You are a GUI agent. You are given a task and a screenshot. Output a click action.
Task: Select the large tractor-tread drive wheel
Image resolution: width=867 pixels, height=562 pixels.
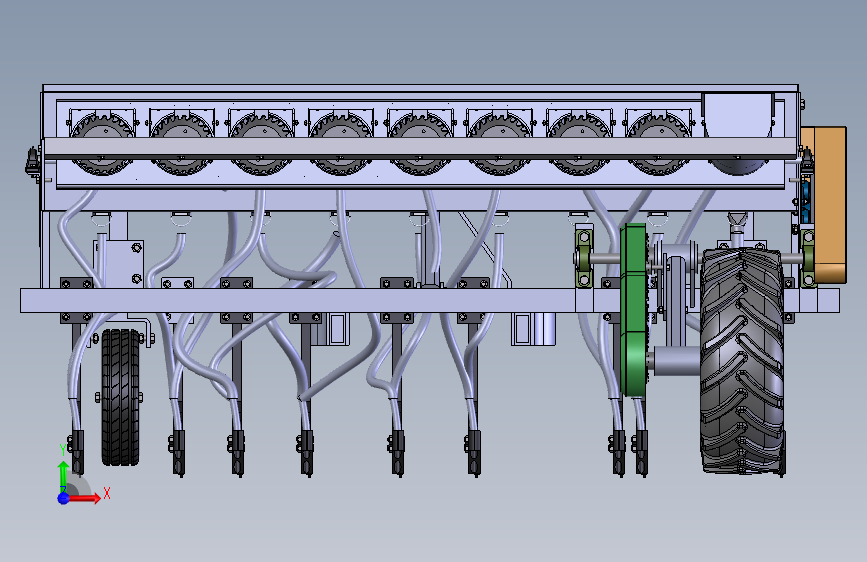click(742, 361)
